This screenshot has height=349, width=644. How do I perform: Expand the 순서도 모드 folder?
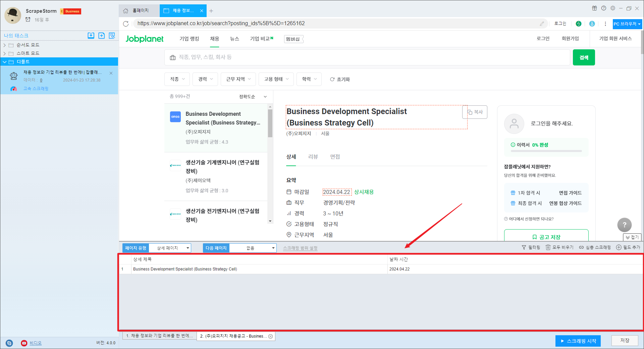pyautogui.click(x=5, y=45)
